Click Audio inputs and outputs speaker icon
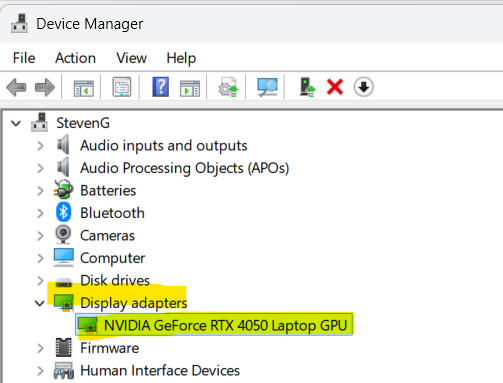The width and height of the screenshot is (503, 383). click(63, 145)
